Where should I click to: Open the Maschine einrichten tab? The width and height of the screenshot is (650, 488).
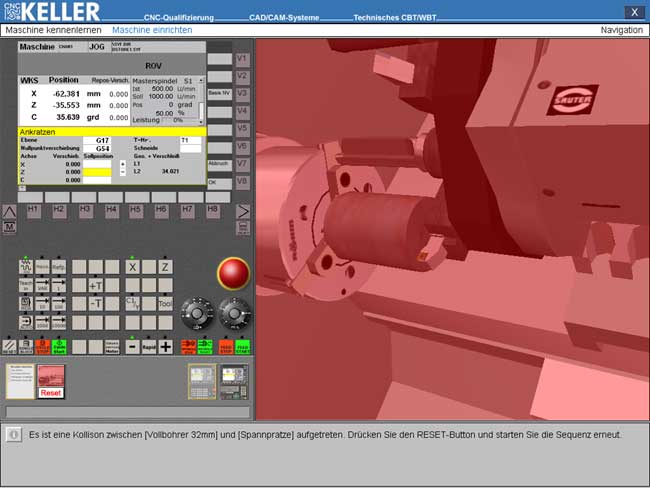(x=152, y=30)
